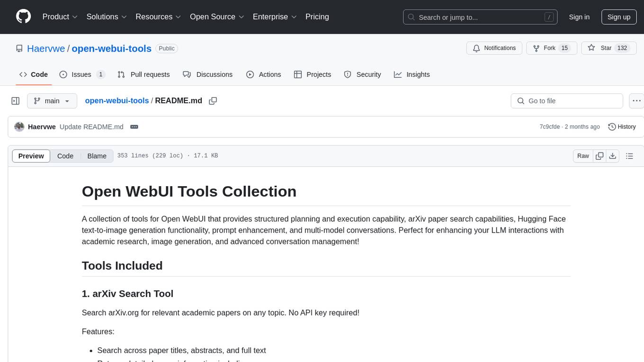
Task: Copy the file path icon
Action: (213, 101)
